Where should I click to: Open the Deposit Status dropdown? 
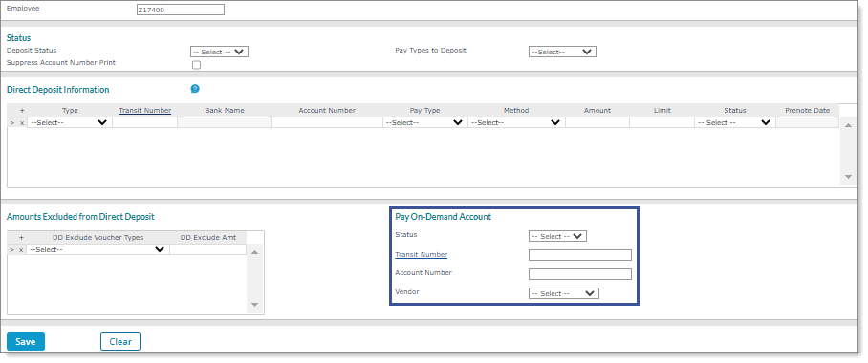pos(219,52)
